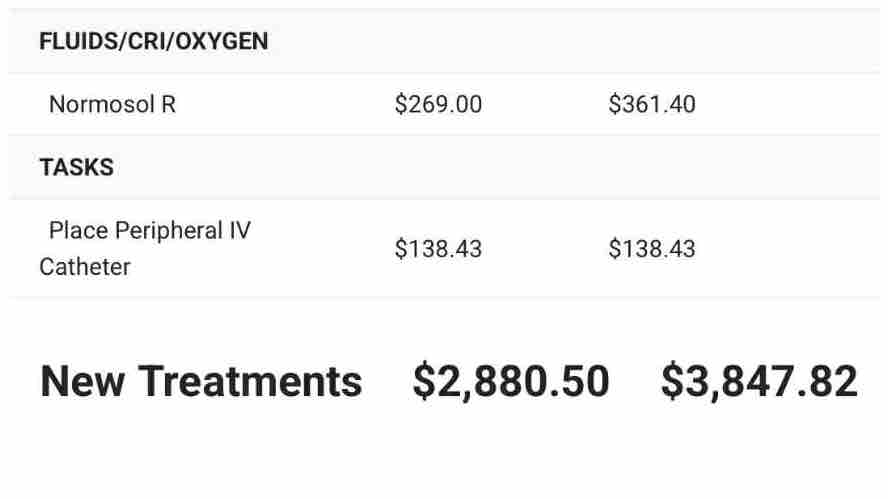Click the word Place in the task item
Image resolution: width=888 pixels, height=499 pixels.
click(x=78, y=231)
